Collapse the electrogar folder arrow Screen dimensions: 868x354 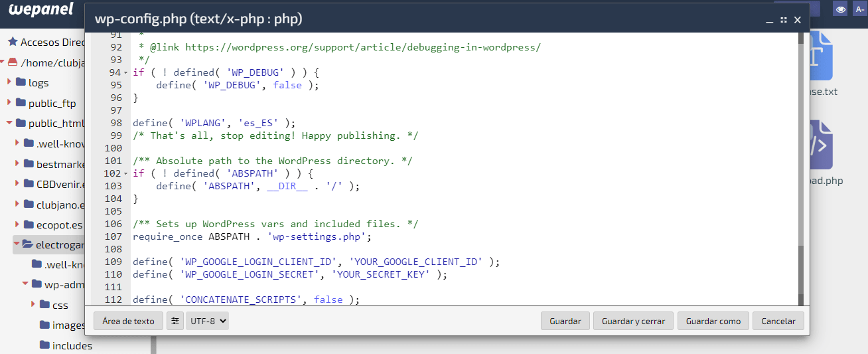17,244
